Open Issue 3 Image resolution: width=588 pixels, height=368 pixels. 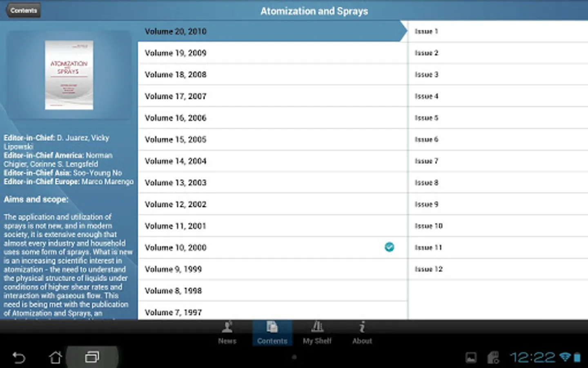498,74
